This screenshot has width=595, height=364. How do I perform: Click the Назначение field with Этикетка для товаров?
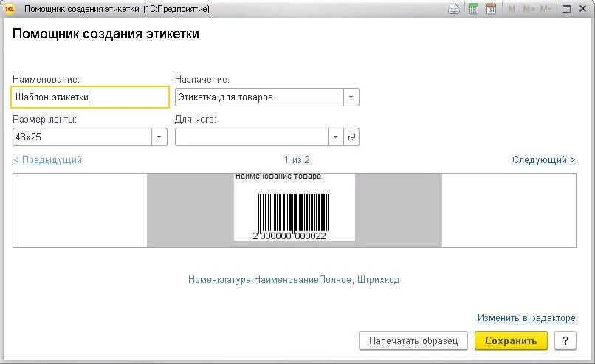point(260,97)
